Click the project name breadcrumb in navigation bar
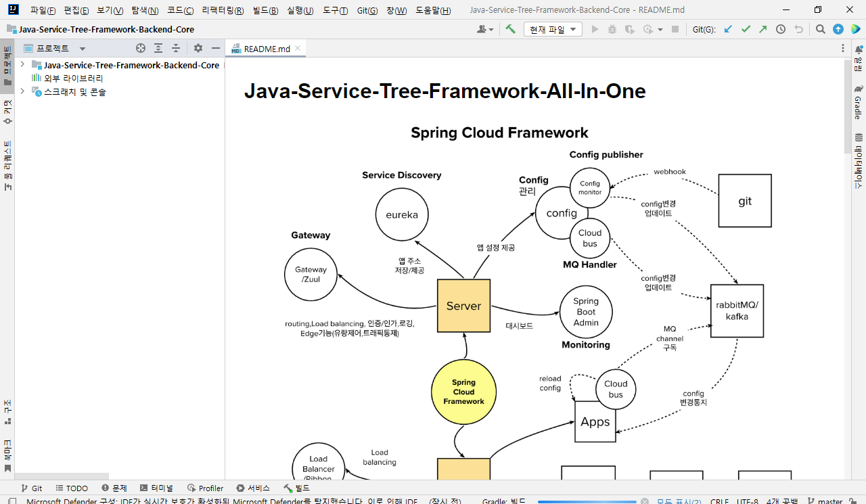This screenshot has height=504, width=866. click(106, 29)
